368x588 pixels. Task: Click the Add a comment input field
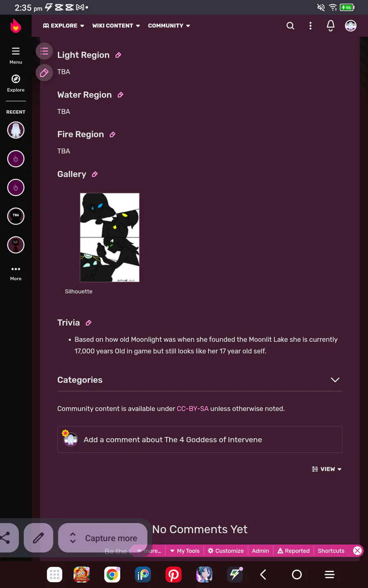(200, 439)
